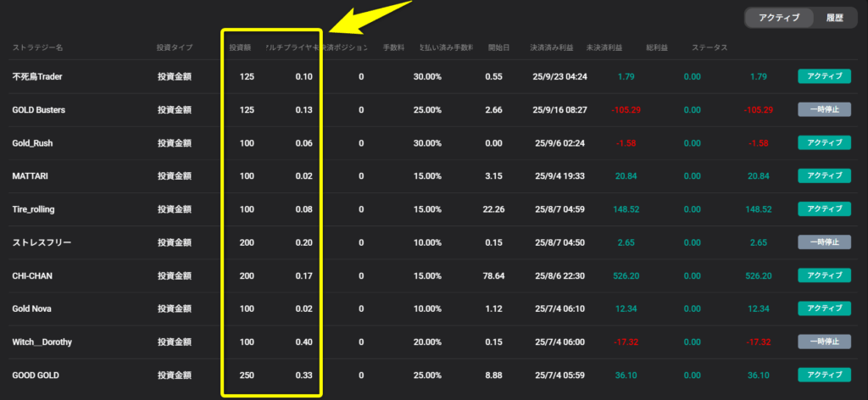Switch to the 履歴 tab

[834, 18]
